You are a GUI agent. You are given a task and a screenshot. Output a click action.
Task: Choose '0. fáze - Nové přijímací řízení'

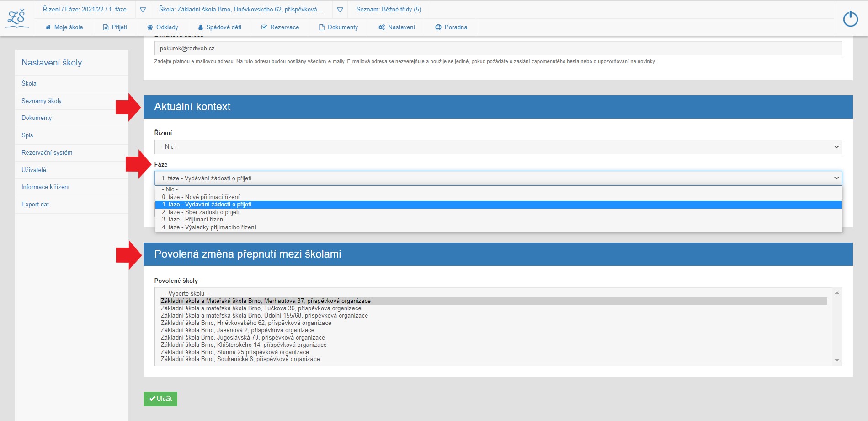pyautogui.click(x=498, y=197)
